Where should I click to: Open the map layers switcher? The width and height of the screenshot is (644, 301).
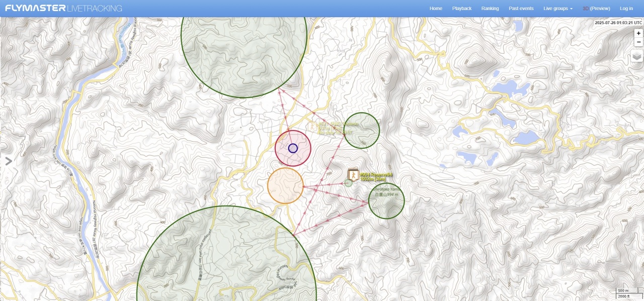coord(637,57)
